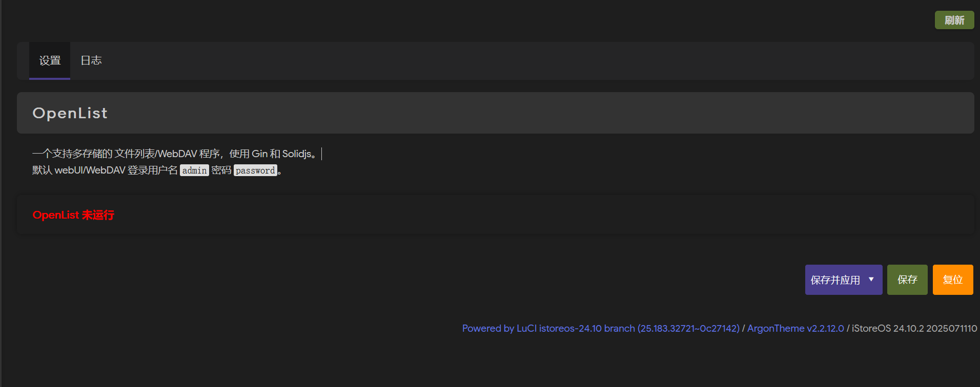
Task: Click the 密码 label text
Action: pyautogui.click(x=221, y=170)
